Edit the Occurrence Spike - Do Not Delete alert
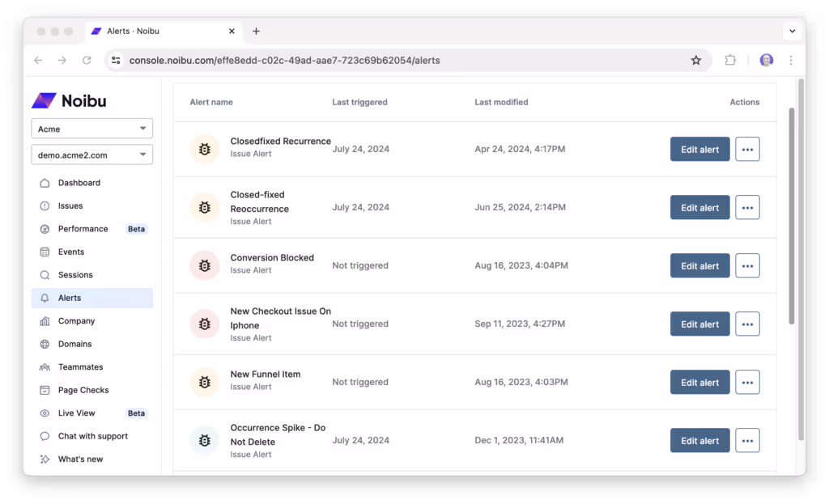Viewport: 829px width, 504px height. tap(699, 440)
